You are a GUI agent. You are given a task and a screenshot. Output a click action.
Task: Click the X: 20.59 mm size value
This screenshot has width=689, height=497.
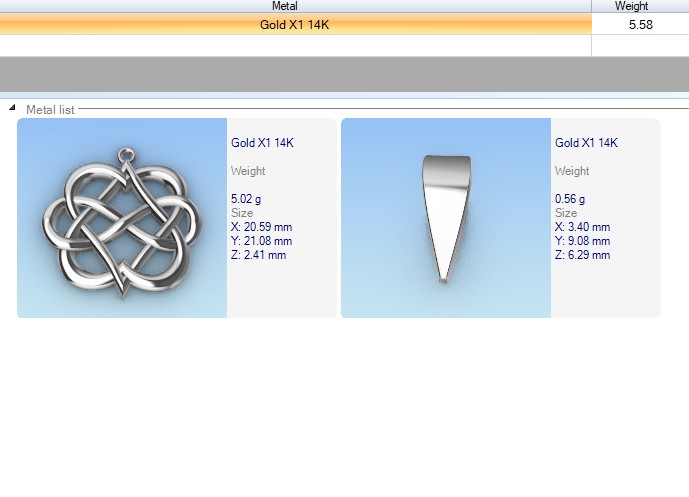point(261,227)
